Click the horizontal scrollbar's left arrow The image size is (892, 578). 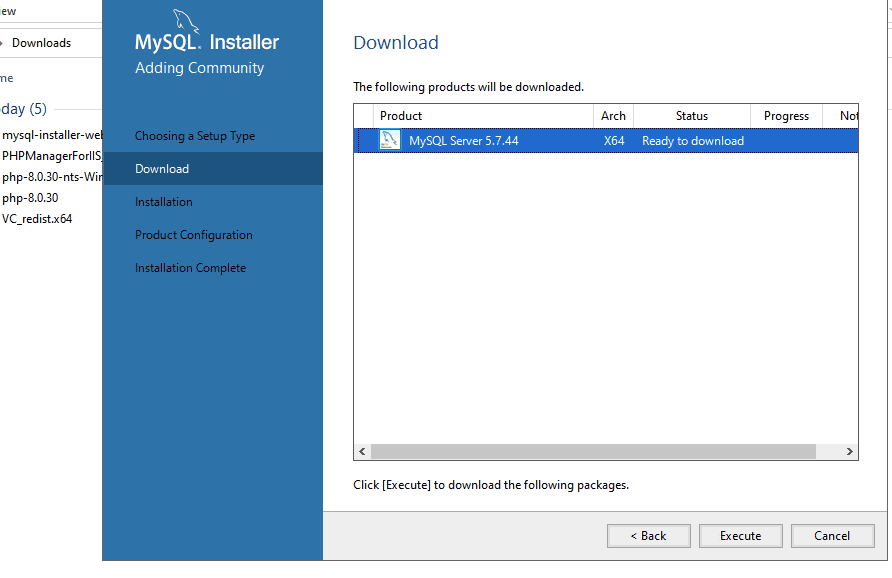point(363,452)
